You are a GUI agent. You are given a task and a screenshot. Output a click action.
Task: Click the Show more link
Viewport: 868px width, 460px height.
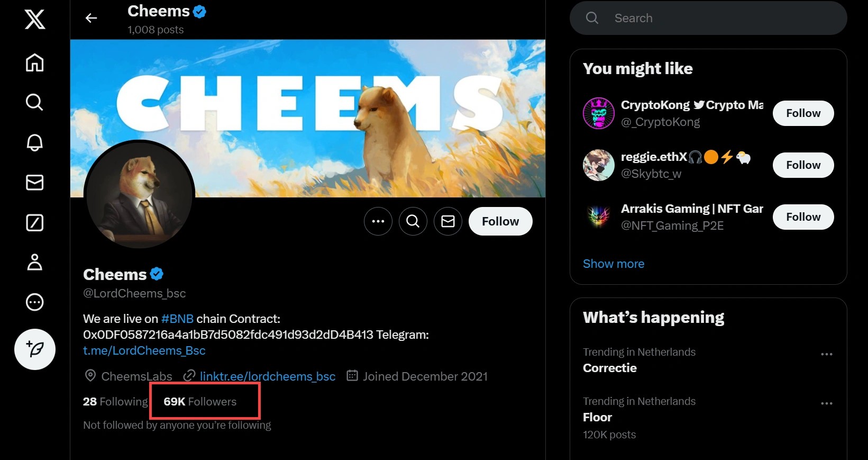(614, 264)
